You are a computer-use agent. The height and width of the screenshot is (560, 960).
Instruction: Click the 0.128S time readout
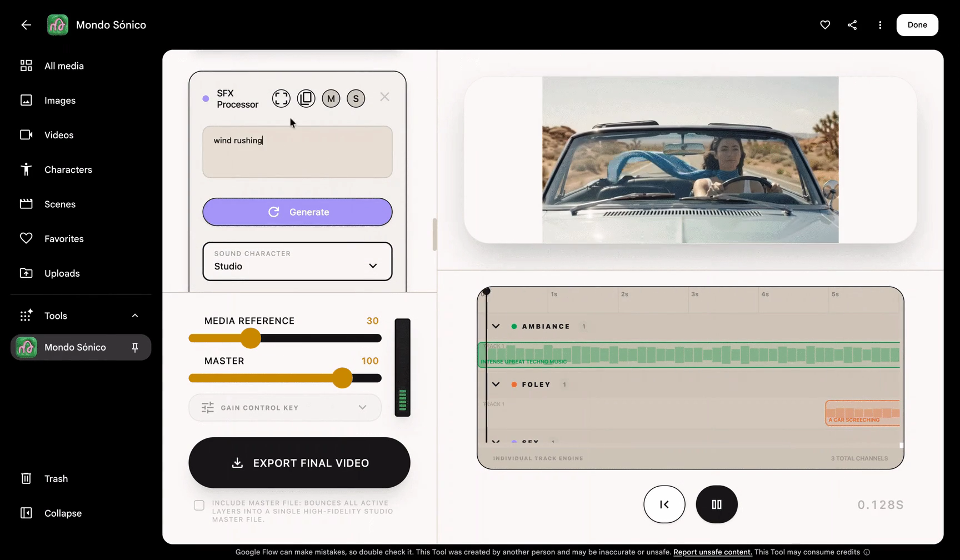881,505
